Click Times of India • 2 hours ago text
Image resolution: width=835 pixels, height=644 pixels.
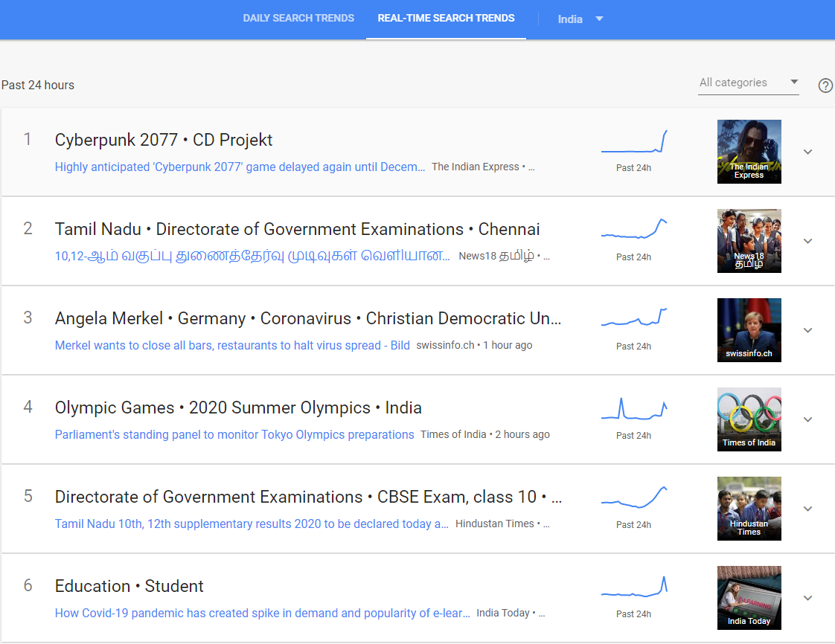(x=485, y=435)
